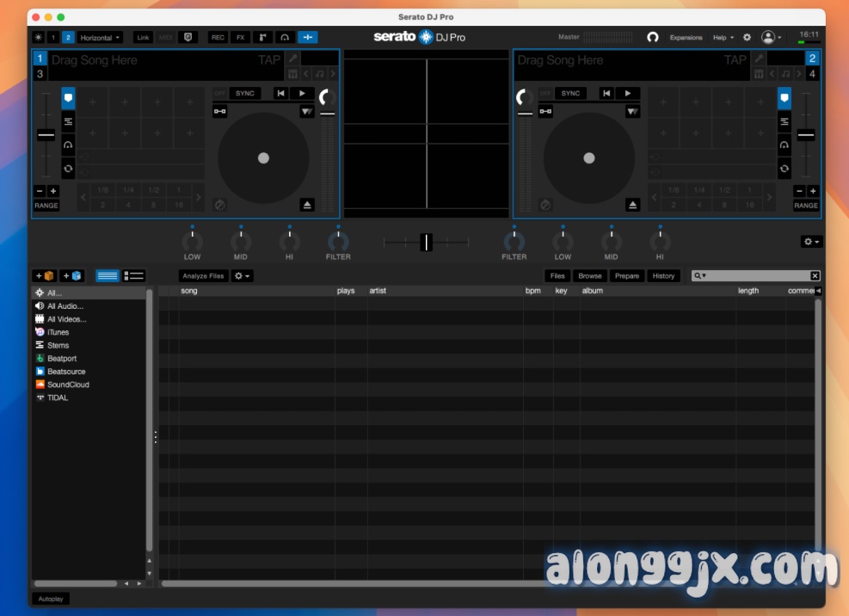Viewport: 849px width, 616px height.
Task: Click the headphone cue icon near Master meter
Action: click(x=654, y=37)
